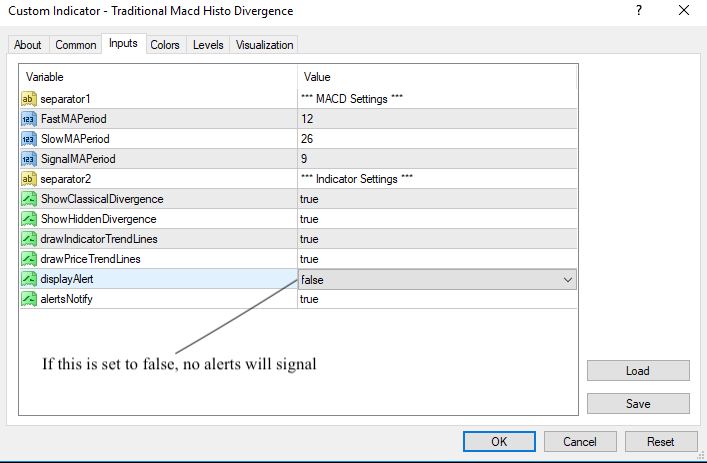Click the ShowClassicalDivergence boolean icon
Image resolution: width=707 pixels, height=463 pixels.
click(x=29, y=199)
